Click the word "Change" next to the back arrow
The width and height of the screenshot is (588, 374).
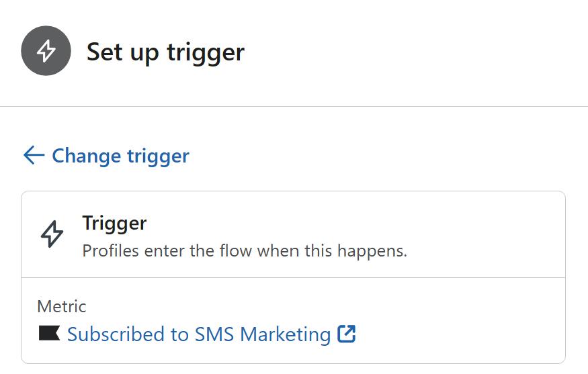pos(85,156)
